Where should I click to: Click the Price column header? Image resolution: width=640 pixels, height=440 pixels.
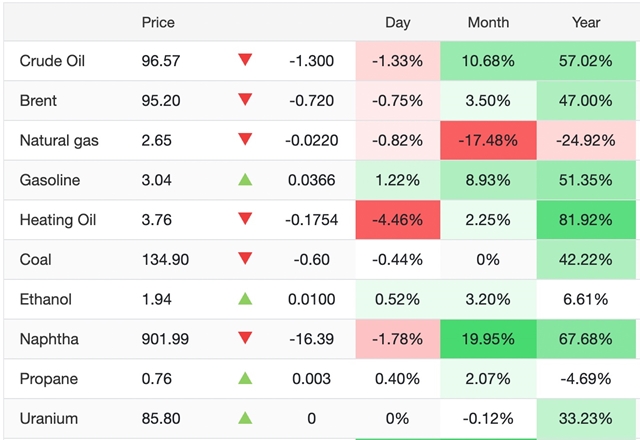[158, 22]
